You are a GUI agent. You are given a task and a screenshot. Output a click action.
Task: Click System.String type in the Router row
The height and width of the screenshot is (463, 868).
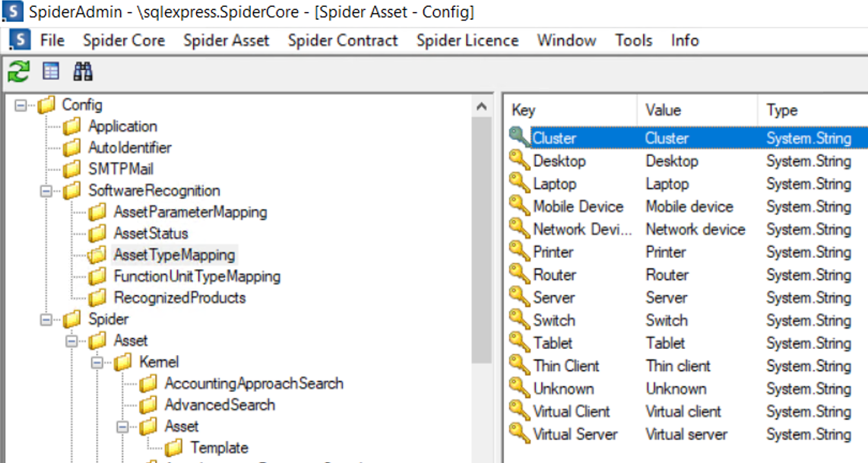808,274
